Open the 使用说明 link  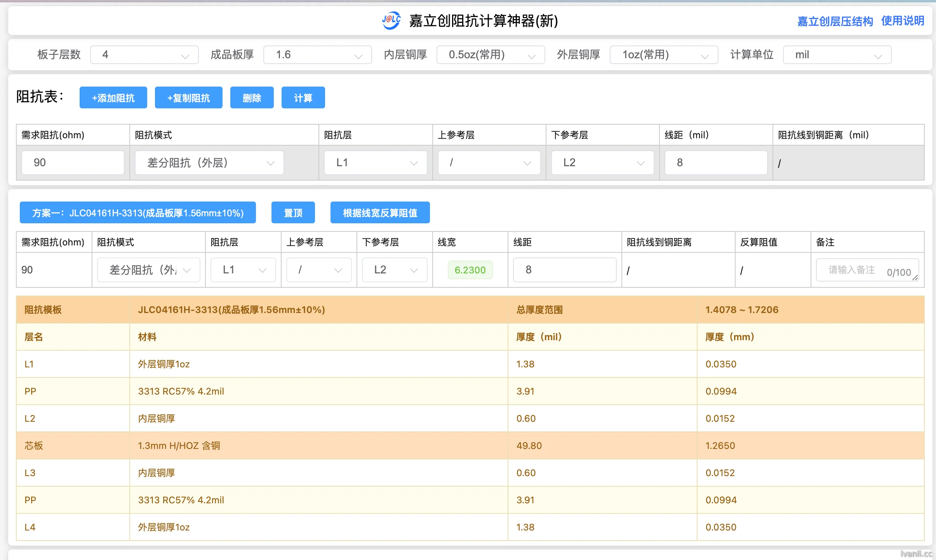903,21
